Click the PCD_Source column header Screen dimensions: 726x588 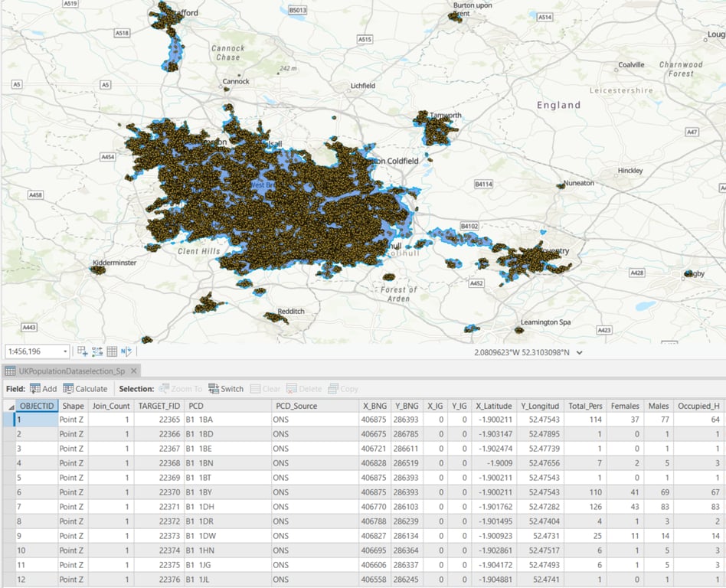pos(294,407)
